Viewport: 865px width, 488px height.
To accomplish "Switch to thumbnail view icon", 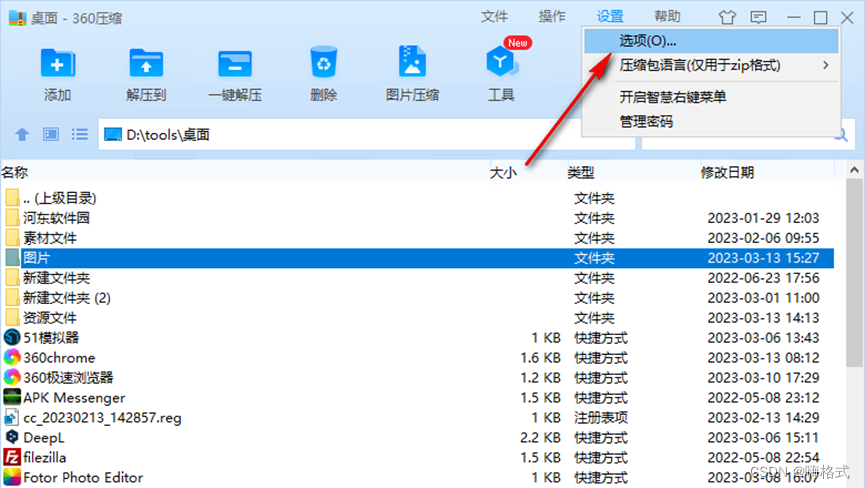I will click(x=51, y=134).
